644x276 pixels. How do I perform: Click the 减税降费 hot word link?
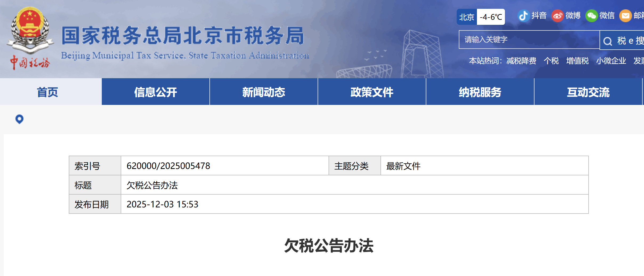pyautogui.click(x=521, y=61)
